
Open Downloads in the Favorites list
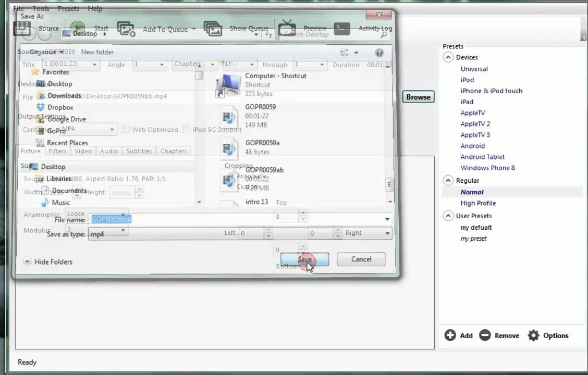tap(64, 95)
